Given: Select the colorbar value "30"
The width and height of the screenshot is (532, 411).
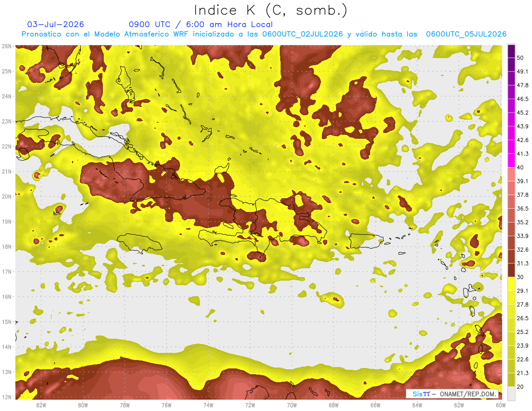Looking at the screenshot, I should pos(520,277).
